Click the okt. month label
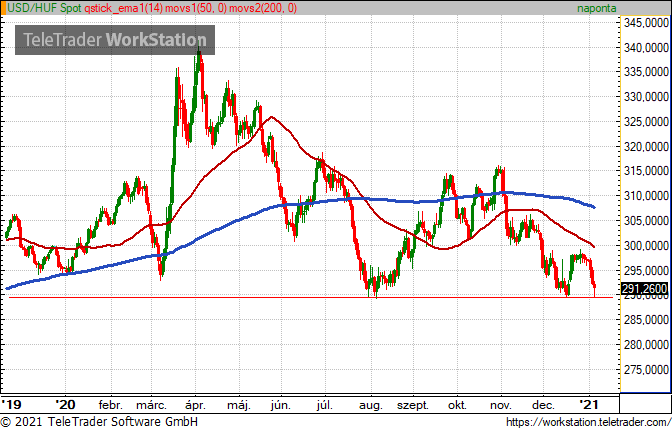The width and height of the screenshot is (672, 431). point(457,405)
